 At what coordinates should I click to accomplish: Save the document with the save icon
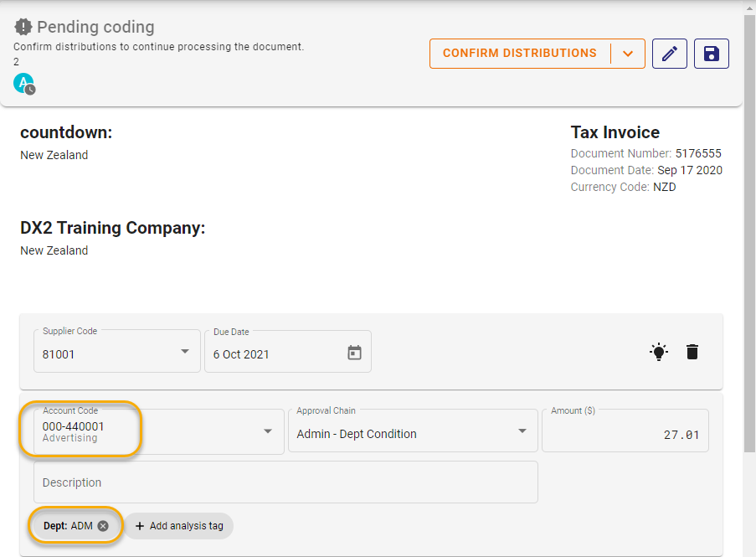click(711, 53)
